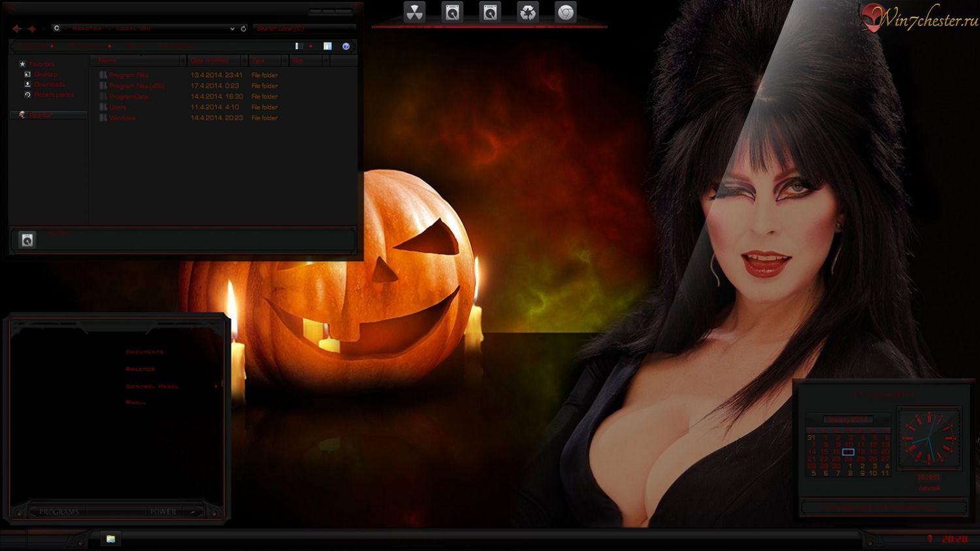Image resolution: width=980 pixels, height=551 pixels.
Task: Select the ProgramData folder name
Action: click(x=129, y=97)
